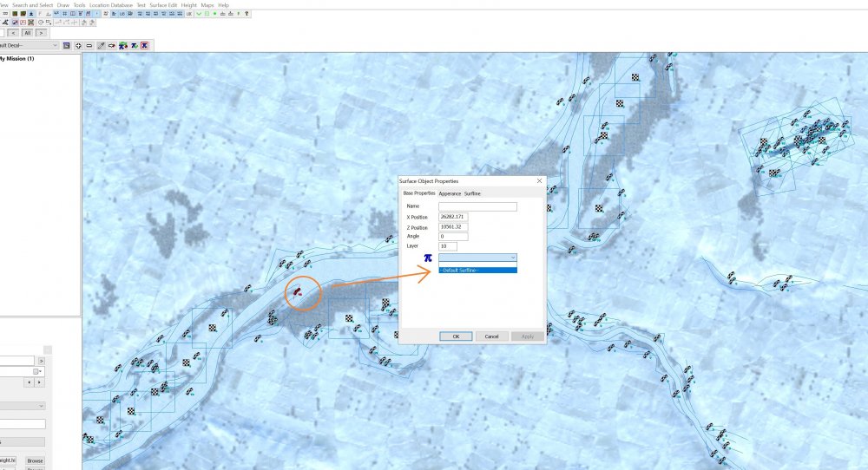Click the help question mark toolbar icon
Viewport: 868px width, 470px height.
pyautogui.click(x=247, y=14)
